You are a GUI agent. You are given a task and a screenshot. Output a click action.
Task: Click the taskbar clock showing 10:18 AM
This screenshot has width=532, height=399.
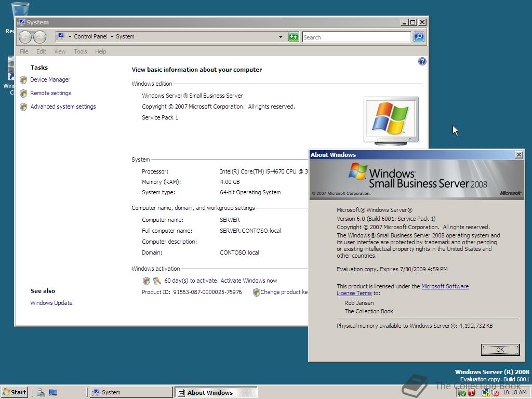click(x=514, y=392)
